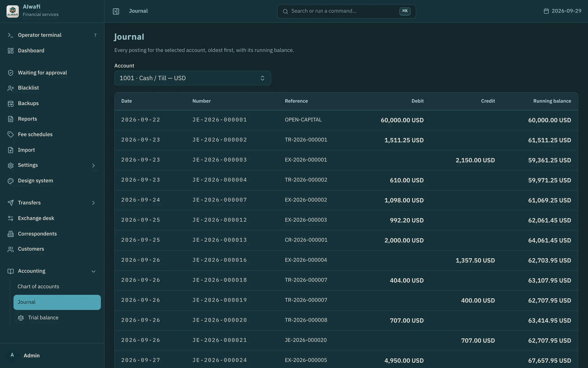Click running balance 63,414.95 USD
This screenshot has height=368, width=588.
tap(549, 321)
